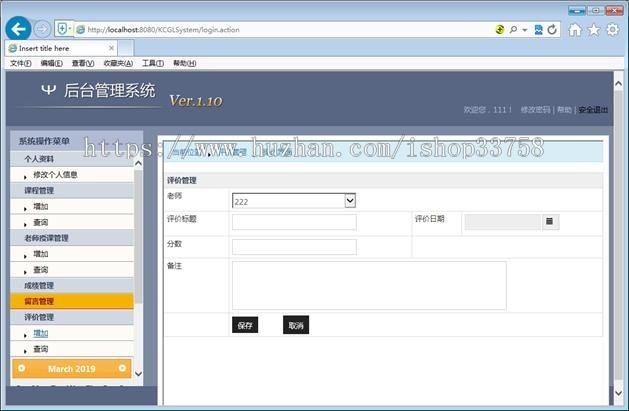Select 修改个人信息 in sidebar menu
The image size is (629, 411).
[x=55, y=174]
